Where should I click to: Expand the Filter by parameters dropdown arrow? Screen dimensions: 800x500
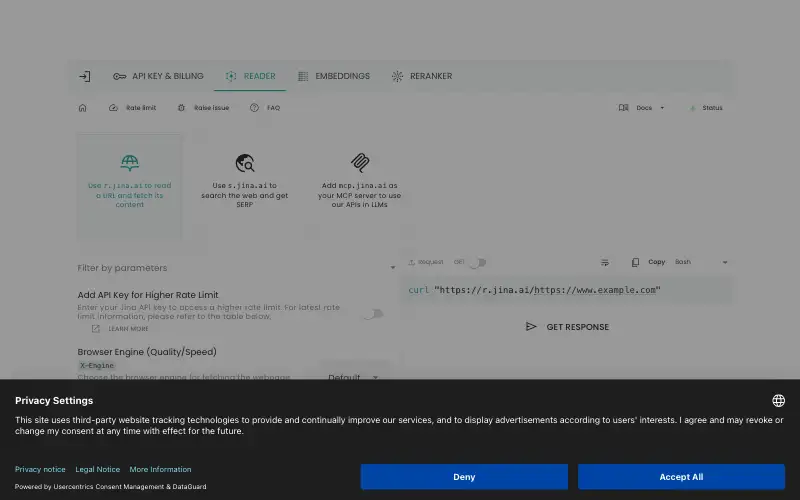(x=393, y=268)
